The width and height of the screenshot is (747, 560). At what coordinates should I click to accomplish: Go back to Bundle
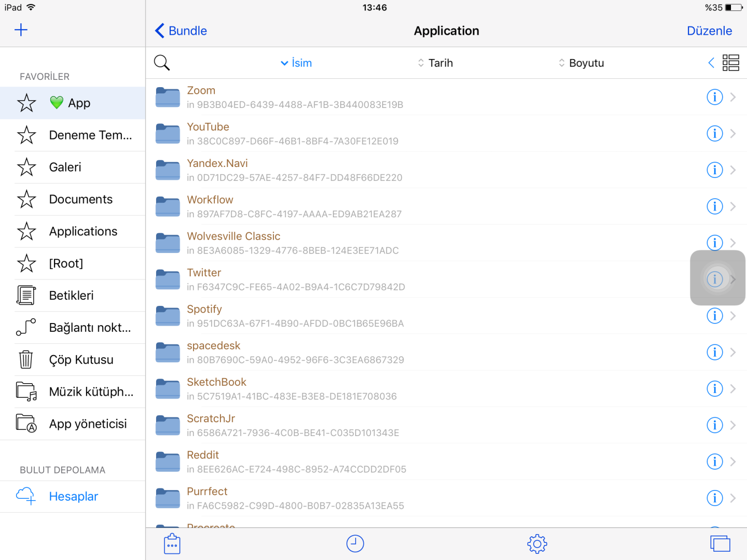(x=181, y=31)
